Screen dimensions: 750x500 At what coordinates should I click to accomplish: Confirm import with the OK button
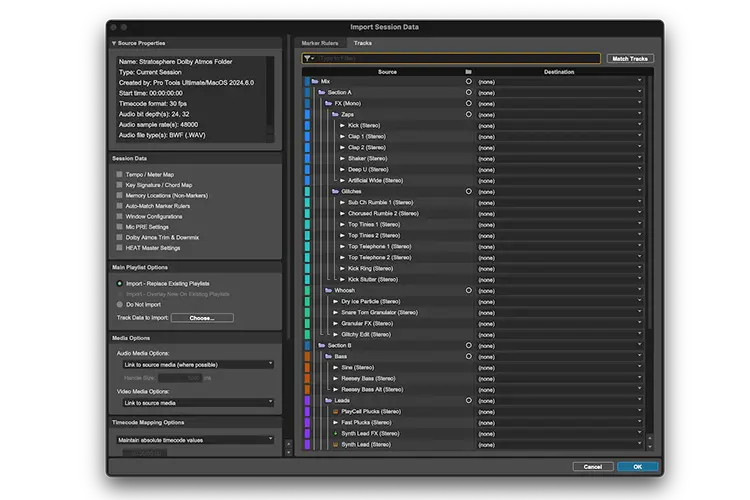[638, 467]
